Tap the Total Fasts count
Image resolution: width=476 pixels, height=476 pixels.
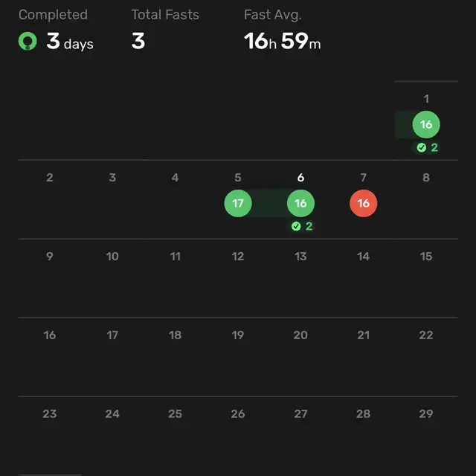(138, 41)
